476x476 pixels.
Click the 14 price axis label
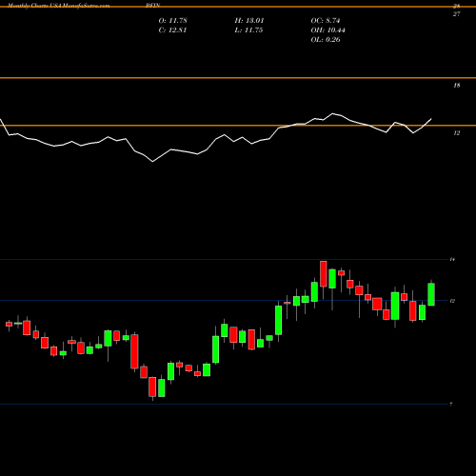(452, 260)
